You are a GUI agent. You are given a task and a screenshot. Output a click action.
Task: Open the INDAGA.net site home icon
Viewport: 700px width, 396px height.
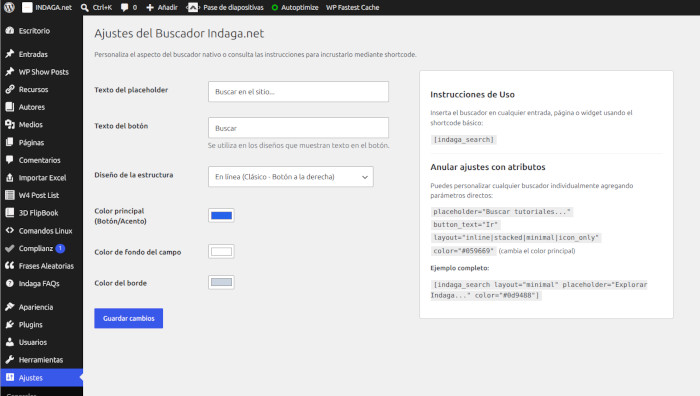pos(27,7)
